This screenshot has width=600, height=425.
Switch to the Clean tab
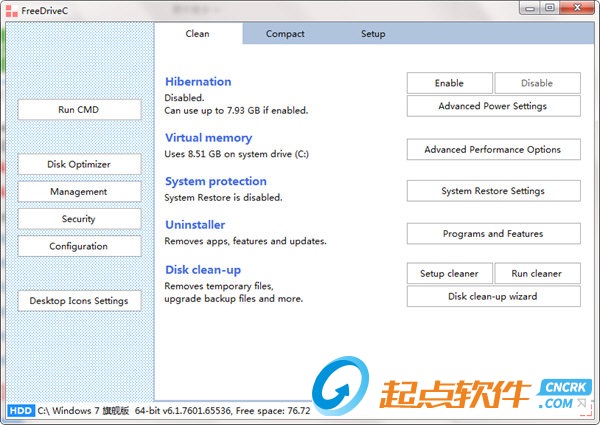click(198, 34)
